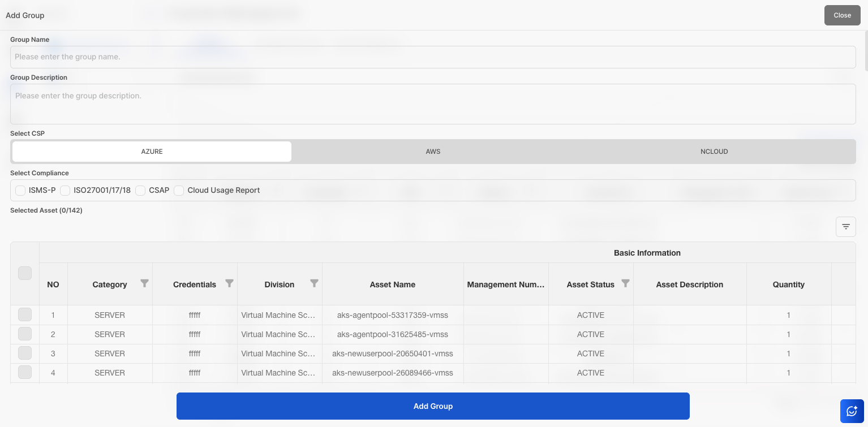The image size is (868, 427).
Task: Open the Credentials column filter
Action: 229,283
